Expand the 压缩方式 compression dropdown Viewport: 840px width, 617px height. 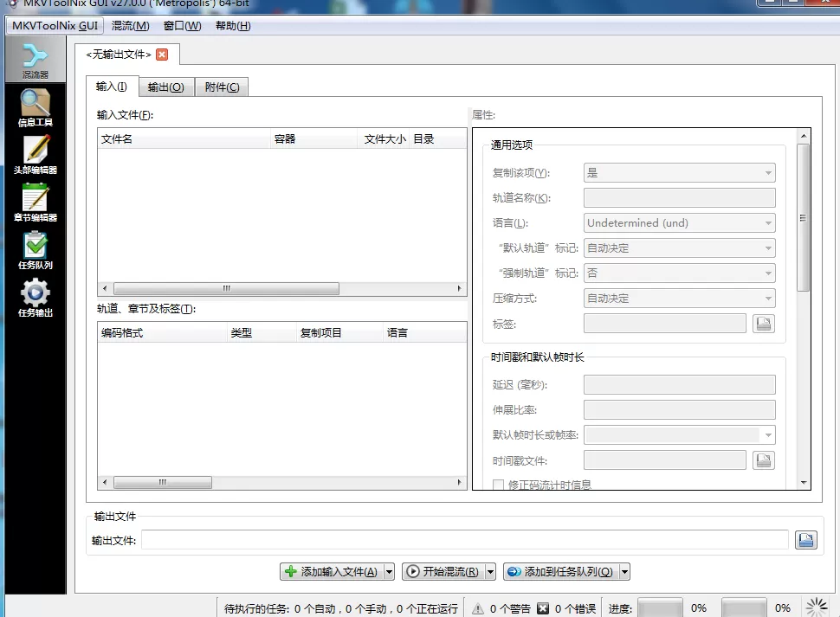click(x=679, y=298)
